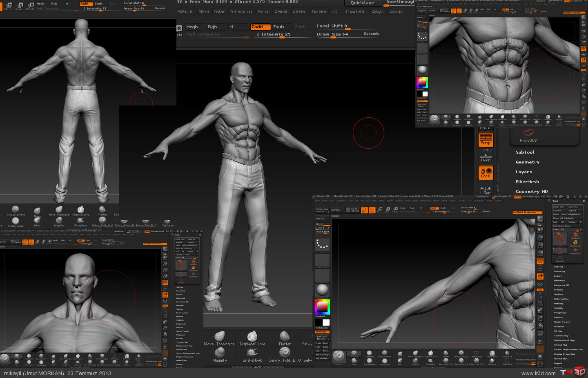This screenshot has height=378, width=588.
Task: Expand Deformation in arm view Tool palette
Action: pyautogui.click(x=561, y=299)
